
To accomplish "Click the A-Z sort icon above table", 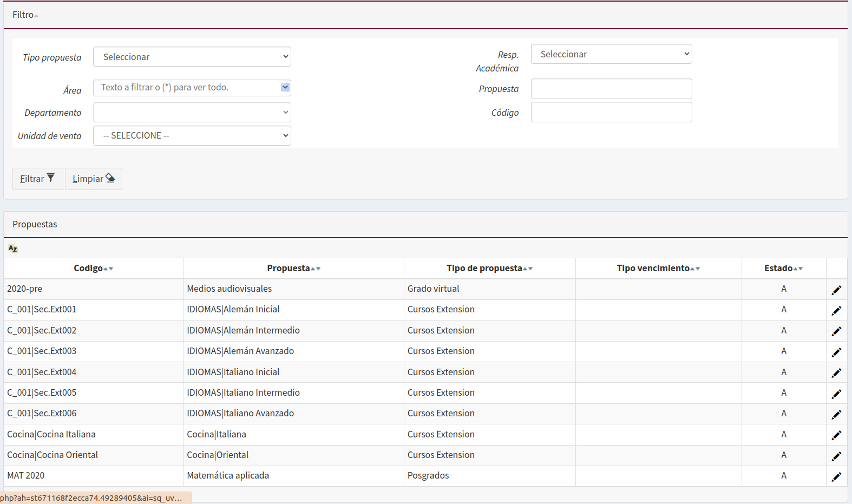I will 13,248.
